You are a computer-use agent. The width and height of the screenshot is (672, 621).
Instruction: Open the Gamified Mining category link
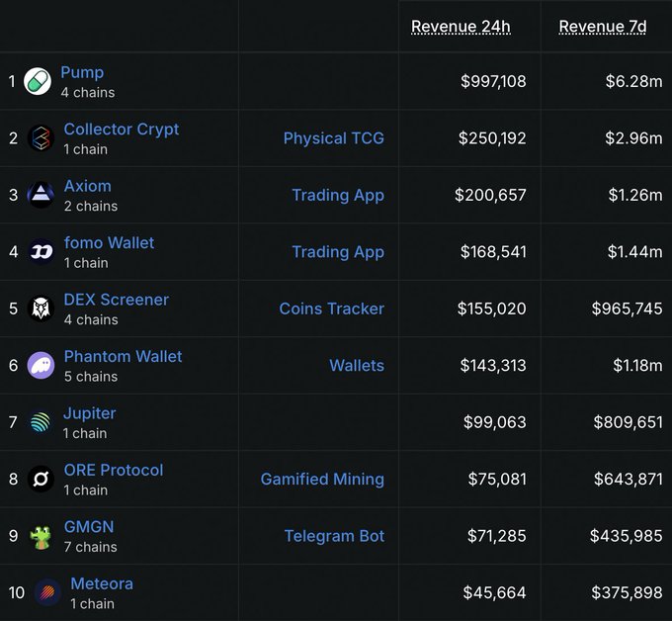322,479
